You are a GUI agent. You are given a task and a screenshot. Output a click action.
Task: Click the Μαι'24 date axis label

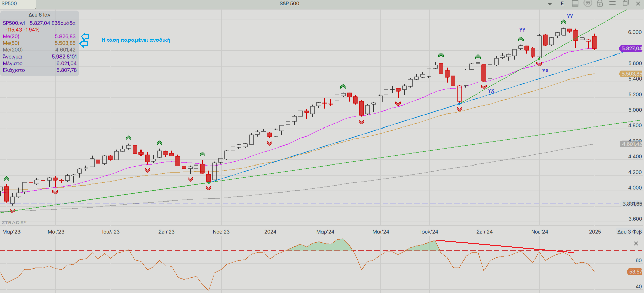coord(380,232)
